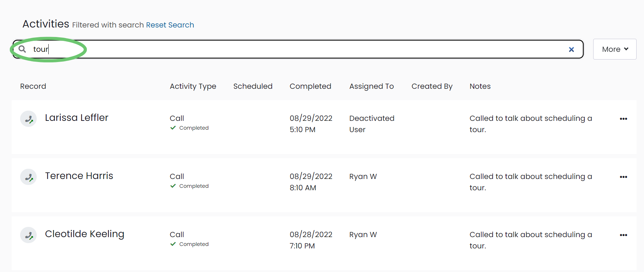Click the search magnifier icon
644x272 pixels.
22,49
